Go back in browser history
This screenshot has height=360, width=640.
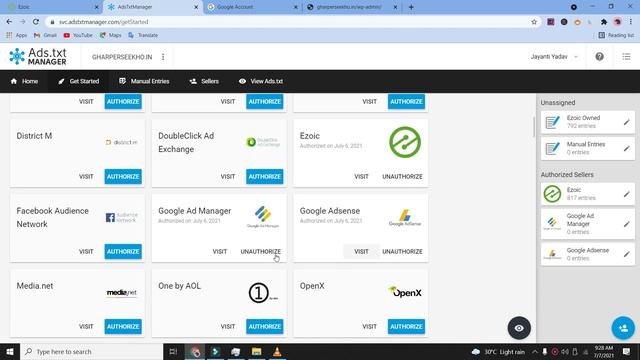point(9,22)
